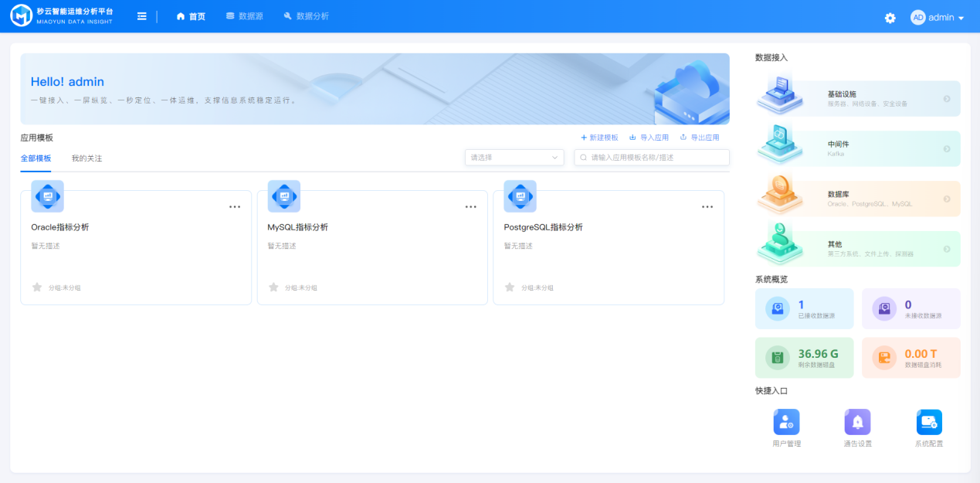The height and width of the screenshot is (483, 980).
Task: Click 分组:未分组 on Oracle指标分析 card
Action: click(x=64, y=287)
